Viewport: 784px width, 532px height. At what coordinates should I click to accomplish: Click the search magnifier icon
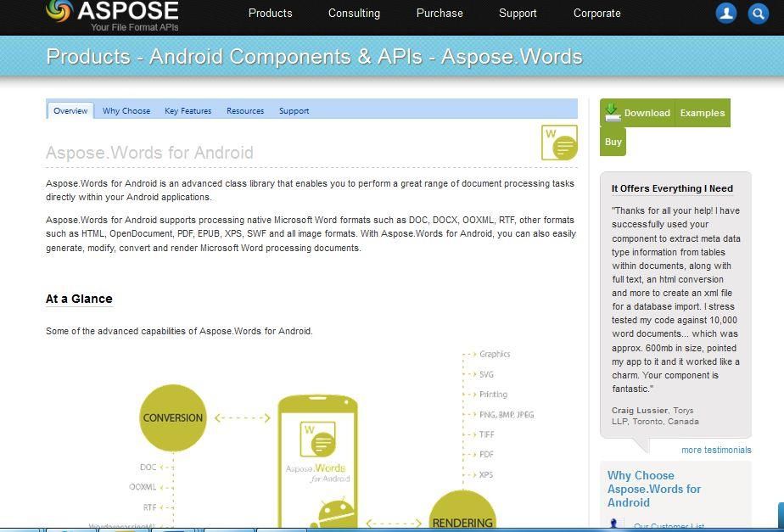(x=758, y=14)
